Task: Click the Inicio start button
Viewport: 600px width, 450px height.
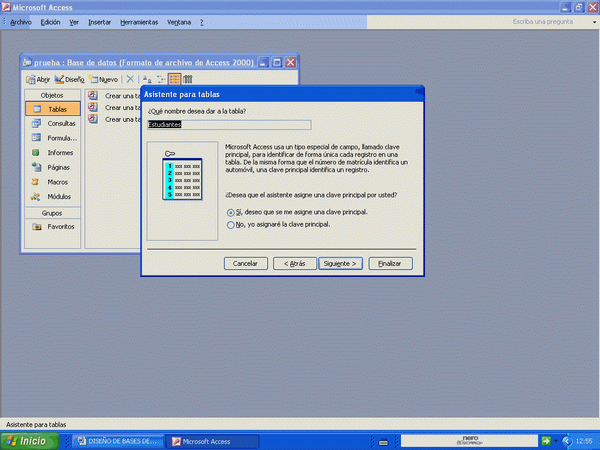Action: (30, 441)
